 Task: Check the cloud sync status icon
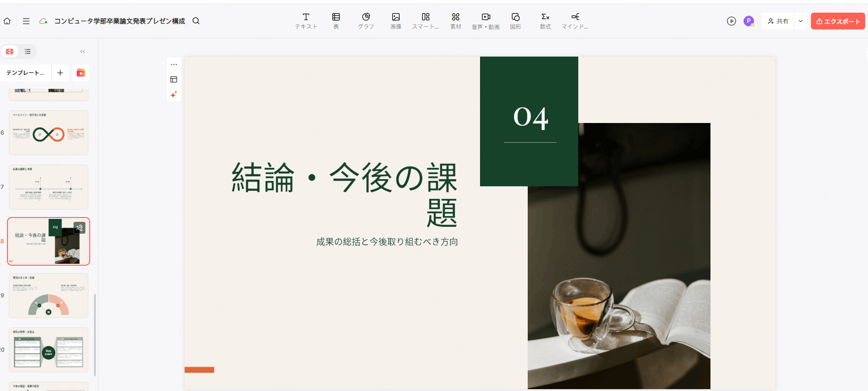43,21
